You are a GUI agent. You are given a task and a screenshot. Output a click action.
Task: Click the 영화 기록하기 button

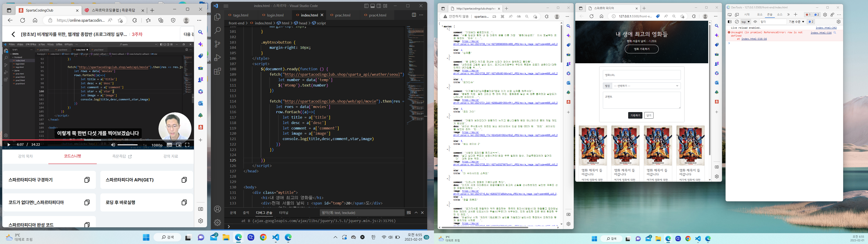coord(642,49)
